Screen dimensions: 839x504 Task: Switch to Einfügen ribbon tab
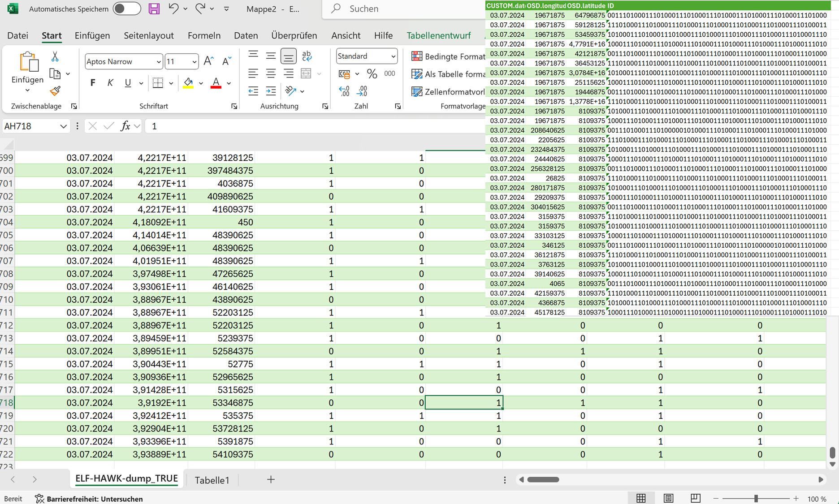92,35
